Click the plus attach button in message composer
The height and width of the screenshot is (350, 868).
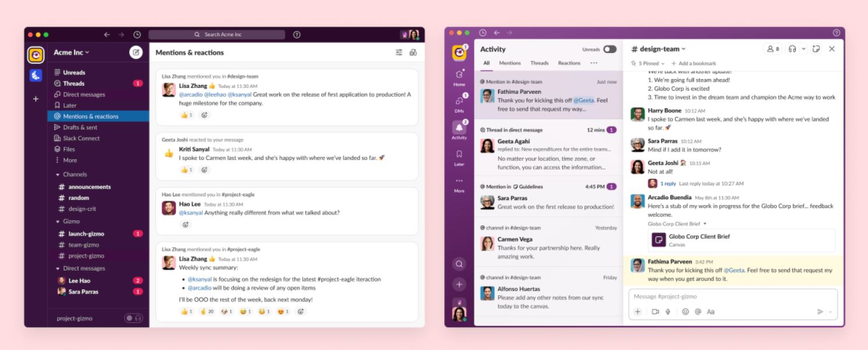coord(637,312)
